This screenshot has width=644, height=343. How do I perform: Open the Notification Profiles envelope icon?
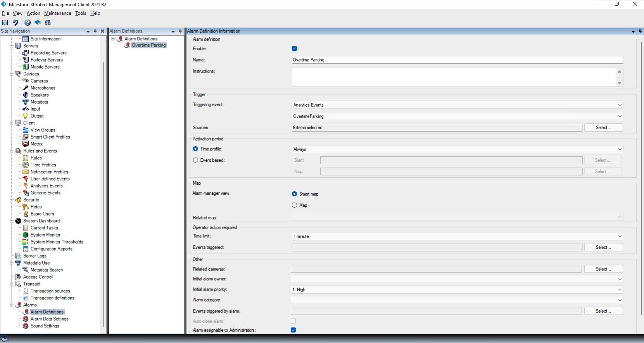[26, 171]
